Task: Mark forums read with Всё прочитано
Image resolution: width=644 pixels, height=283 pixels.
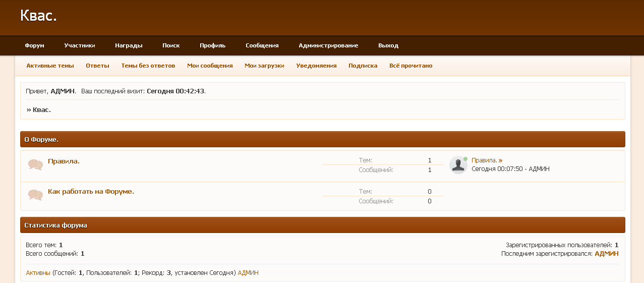Action: pyautogui.click(x=411, y=66)
